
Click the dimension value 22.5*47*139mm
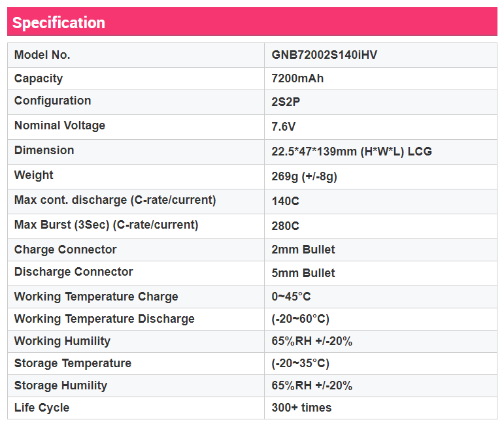pyautogui.click(x=351, y=152)
